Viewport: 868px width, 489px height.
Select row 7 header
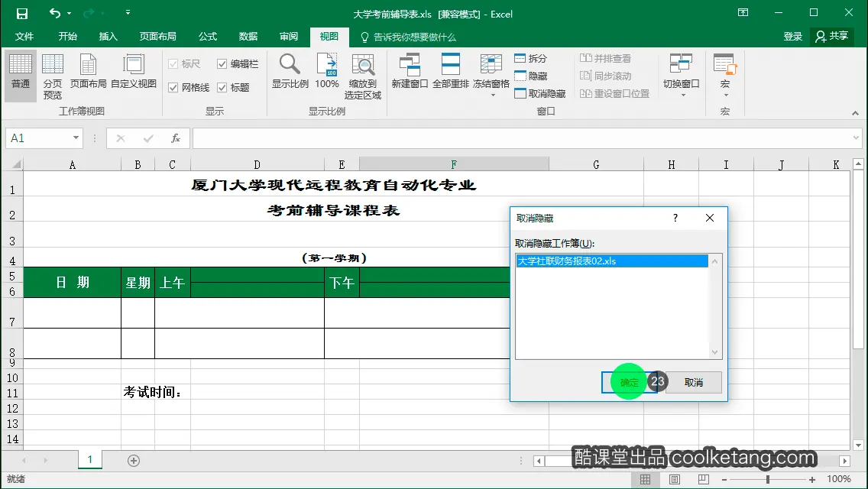click(x=12, y=313)
